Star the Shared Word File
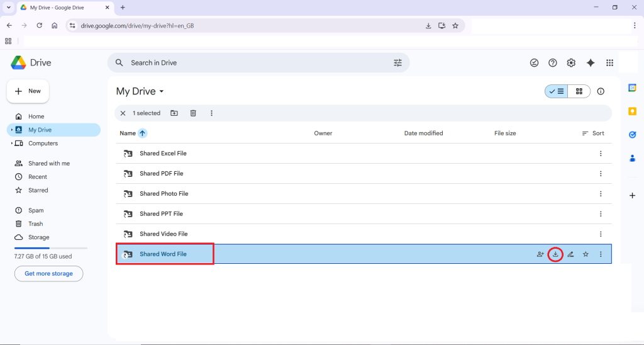 pyautogui.click(x=586, y=254)
